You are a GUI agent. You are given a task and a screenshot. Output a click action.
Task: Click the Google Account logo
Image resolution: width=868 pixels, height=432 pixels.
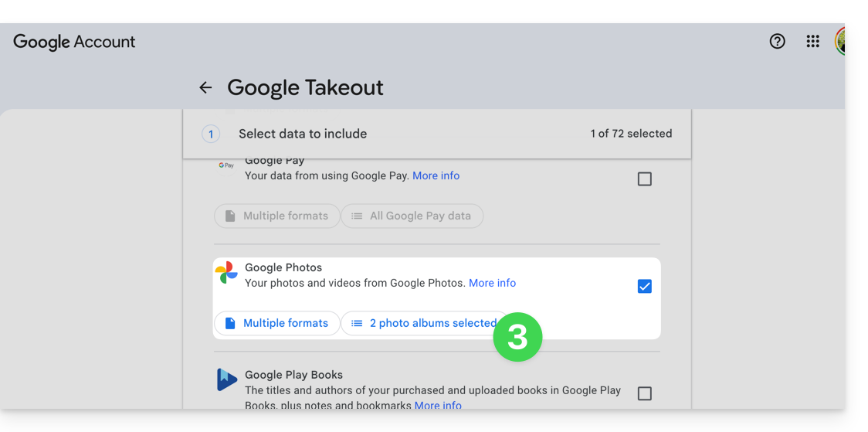click(x=74, y=43)
